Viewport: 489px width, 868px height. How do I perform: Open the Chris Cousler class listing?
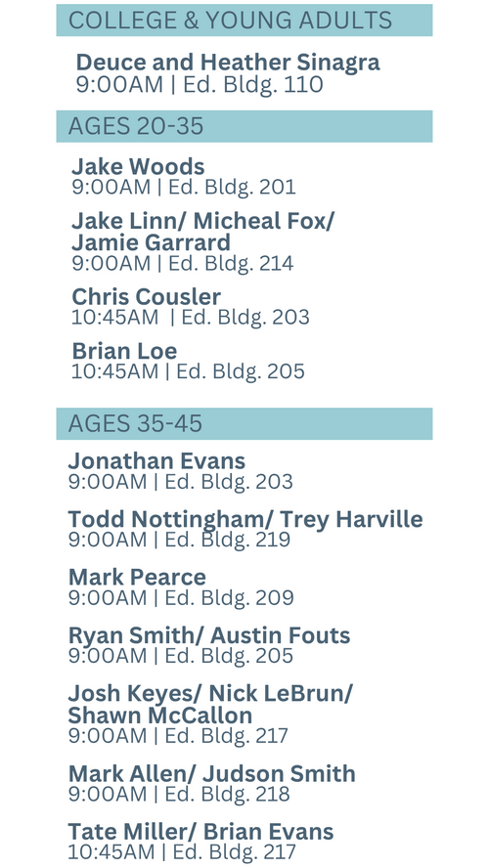146,297
